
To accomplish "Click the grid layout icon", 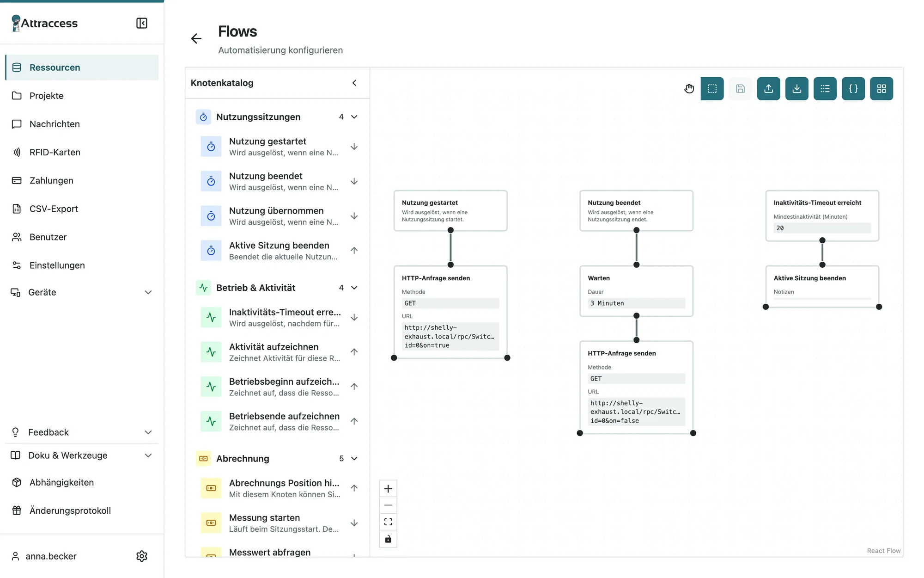I will click(x=881, y=88).
